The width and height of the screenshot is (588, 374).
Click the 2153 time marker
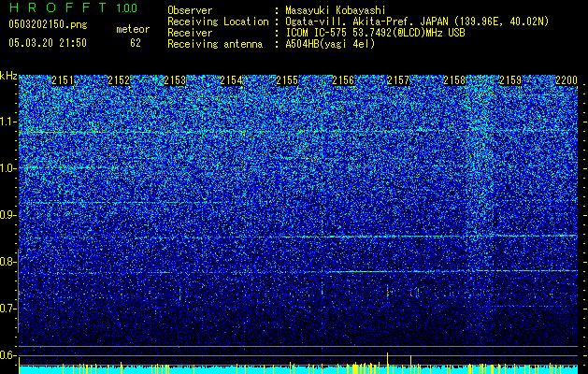tap(175, 80)
